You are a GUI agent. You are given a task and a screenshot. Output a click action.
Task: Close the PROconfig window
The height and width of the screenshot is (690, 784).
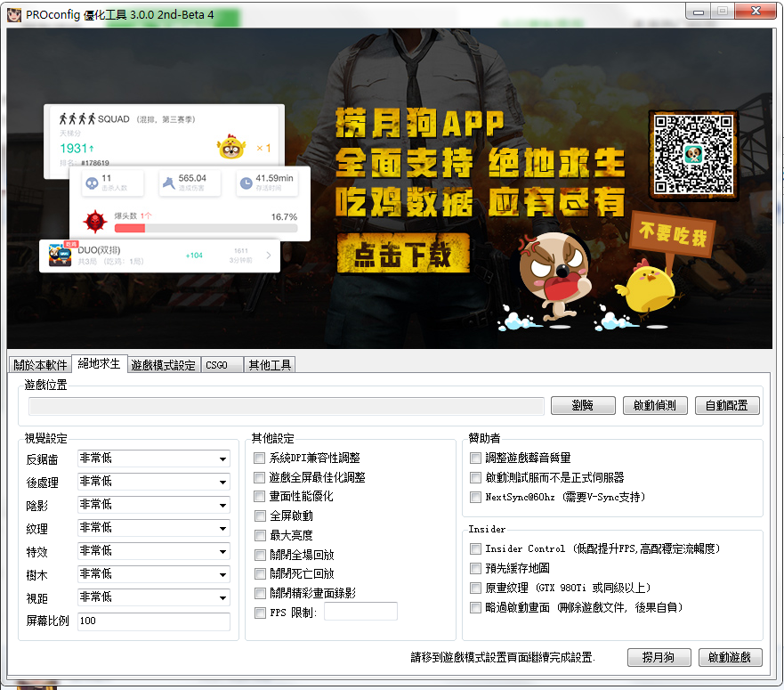[756, 11]
